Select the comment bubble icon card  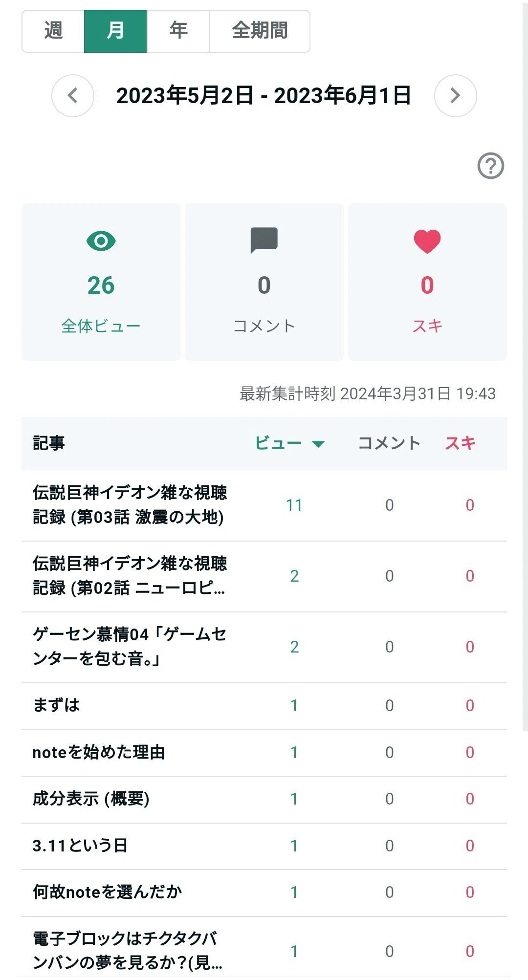point(264,282)
